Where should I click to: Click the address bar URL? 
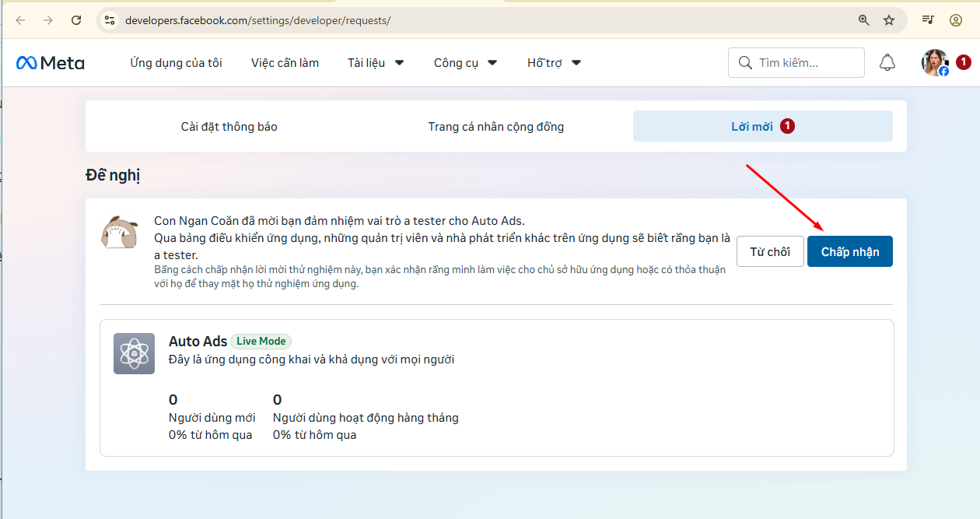point(257,20)
